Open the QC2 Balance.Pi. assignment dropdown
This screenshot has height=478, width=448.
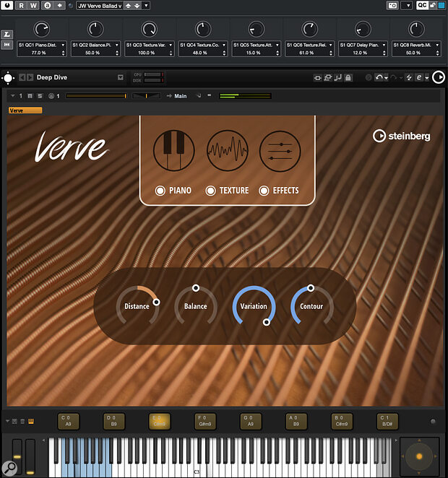[116, 45]
